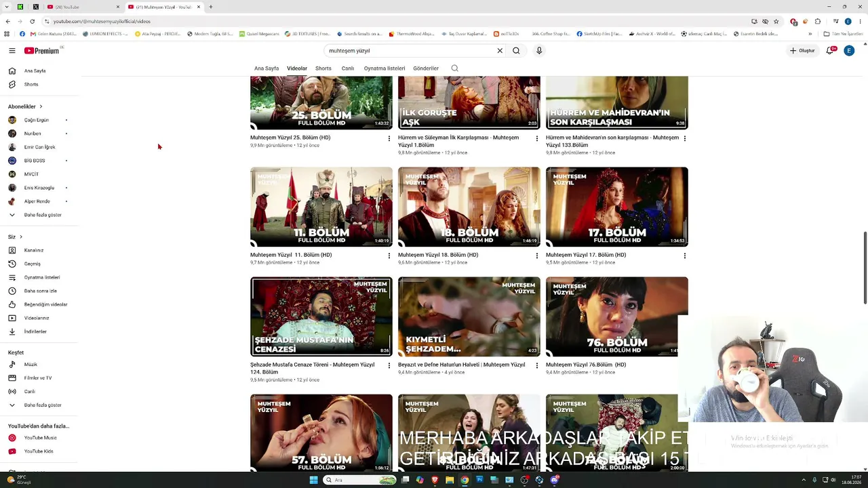Click the browser address bar URL
The image size is (868, 488).
pyautogui.click(x=102, y=21)
